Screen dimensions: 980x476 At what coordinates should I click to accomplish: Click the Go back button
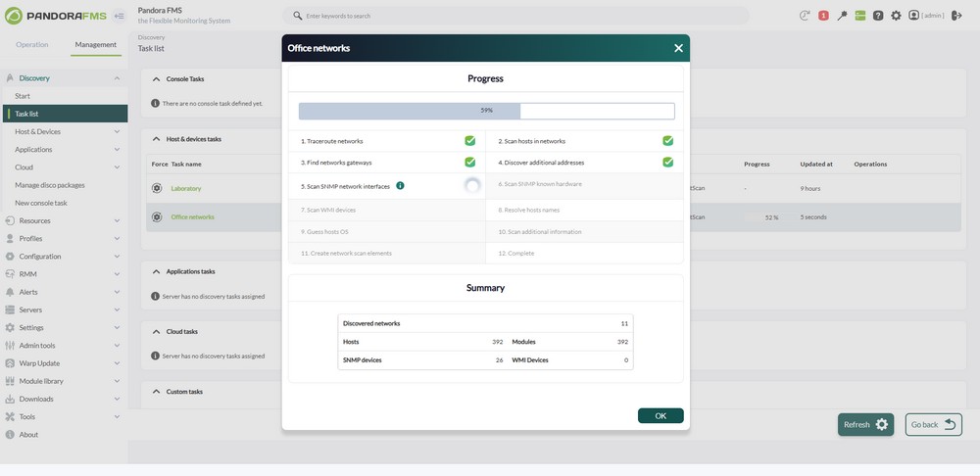(x=933, y=424)
